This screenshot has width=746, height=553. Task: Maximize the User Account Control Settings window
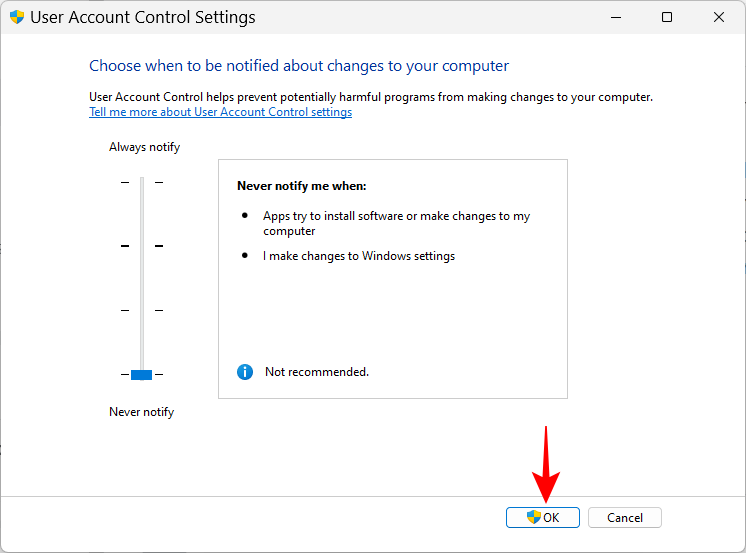pyautogui.click(x=667, y=17)
